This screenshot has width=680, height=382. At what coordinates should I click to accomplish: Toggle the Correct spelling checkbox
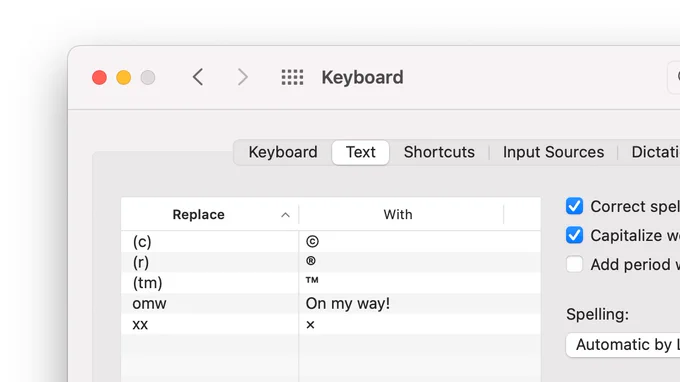pyautogui.click(x=575, y=206)
